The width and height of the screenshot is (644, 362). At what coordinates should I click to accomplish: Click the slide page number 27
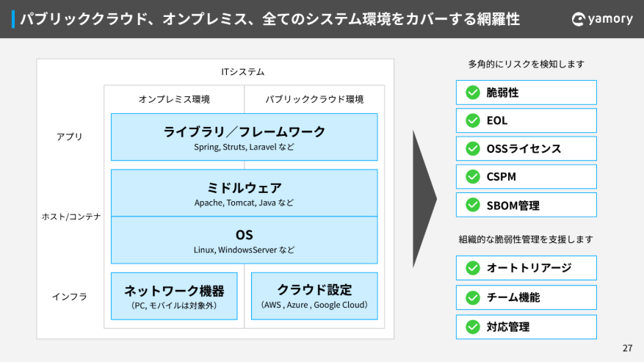627,348
